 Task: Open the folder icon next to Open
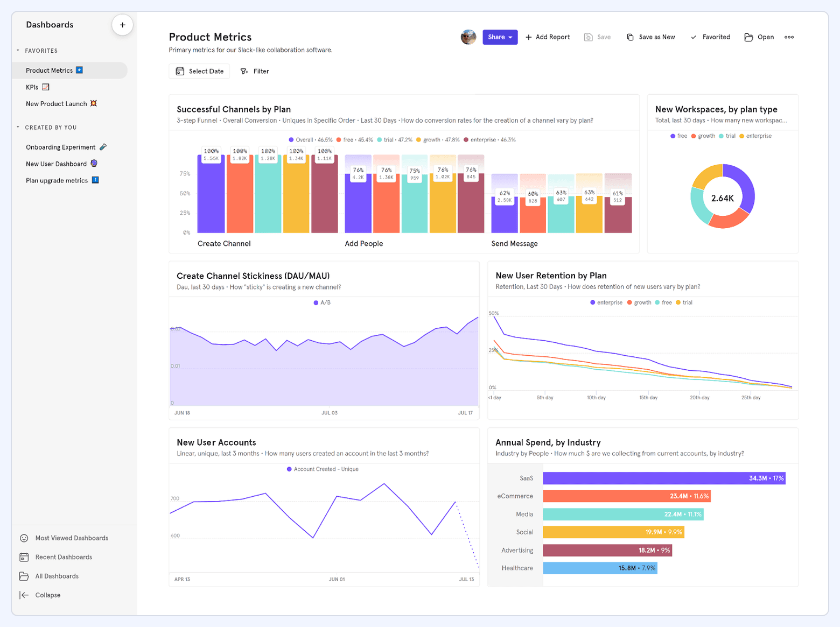click(x=748, y=37)
